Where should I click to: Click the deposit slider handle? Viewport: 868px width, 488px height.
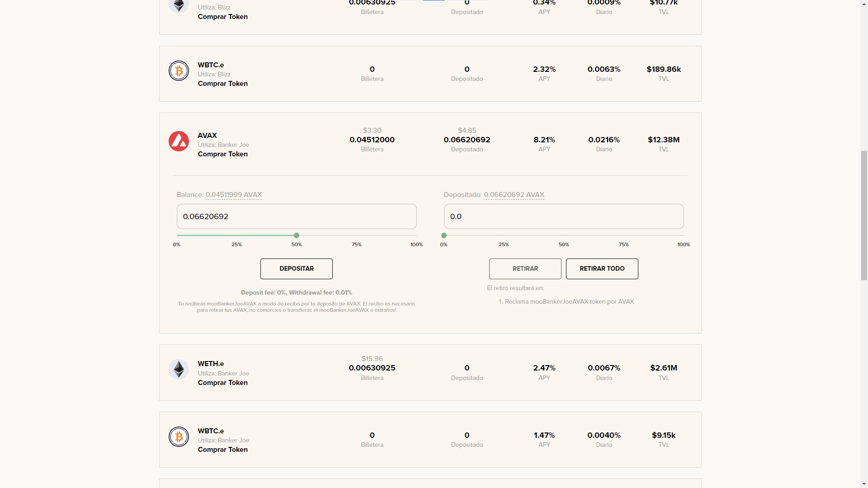coord(297,235)
